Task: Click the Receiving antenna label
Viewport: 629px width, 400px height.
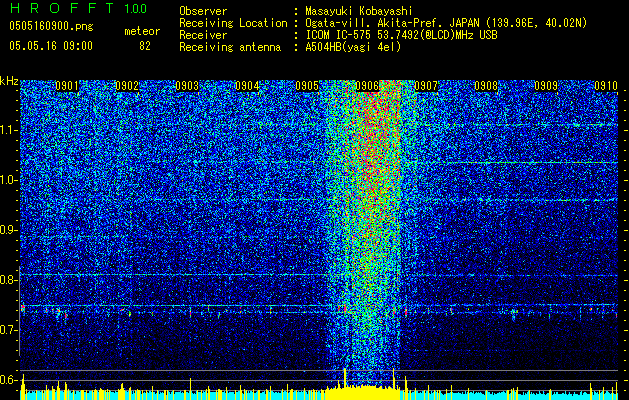Action: (230, 47)
